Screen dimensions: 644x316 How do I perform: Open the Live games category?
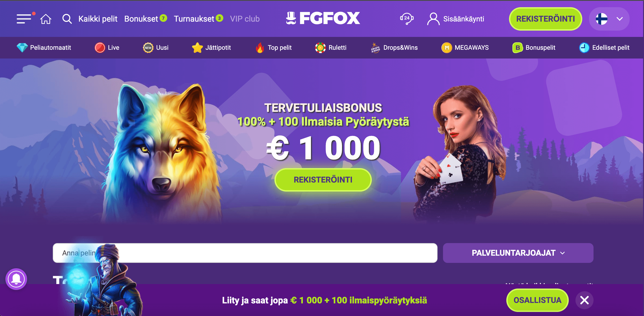(107, 47)
